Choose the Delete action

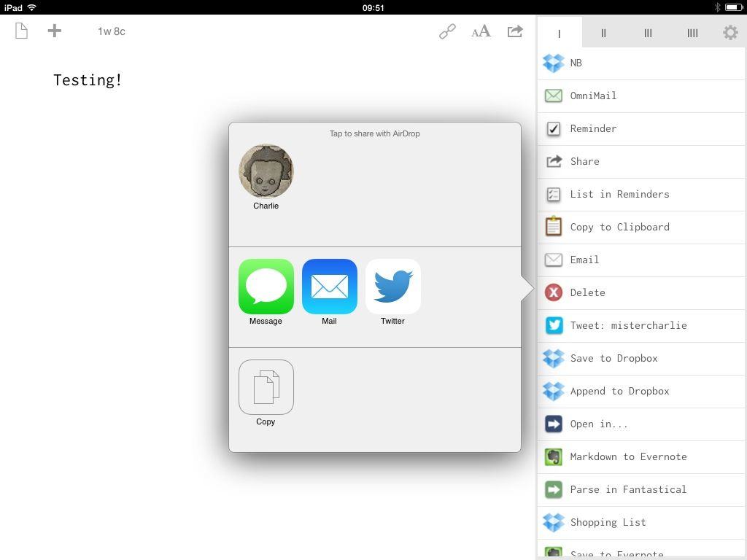pos(587,292)
